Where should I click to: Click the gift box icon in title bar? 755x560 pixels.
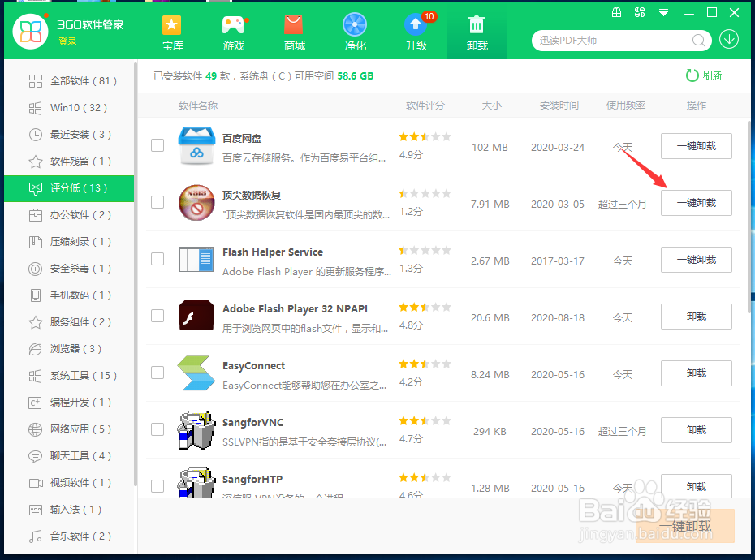click(616, 12)
